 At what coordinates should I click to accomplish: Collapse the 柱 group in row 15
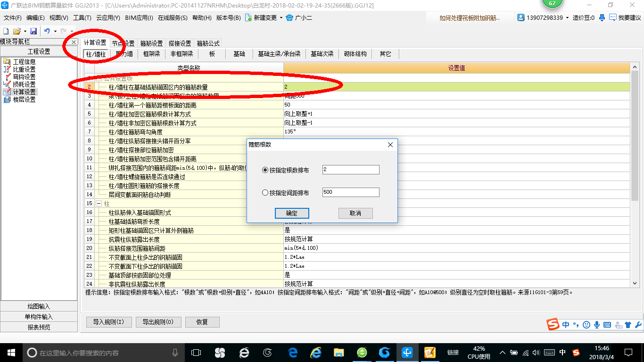pyautogui.click(x=99, y=204)
